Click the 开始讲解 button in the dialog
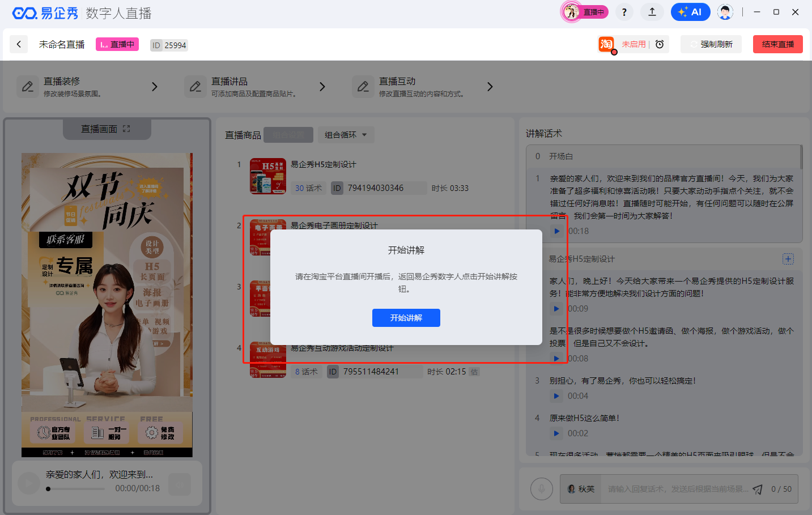The image size is (812, 515). tap(406, 318)
